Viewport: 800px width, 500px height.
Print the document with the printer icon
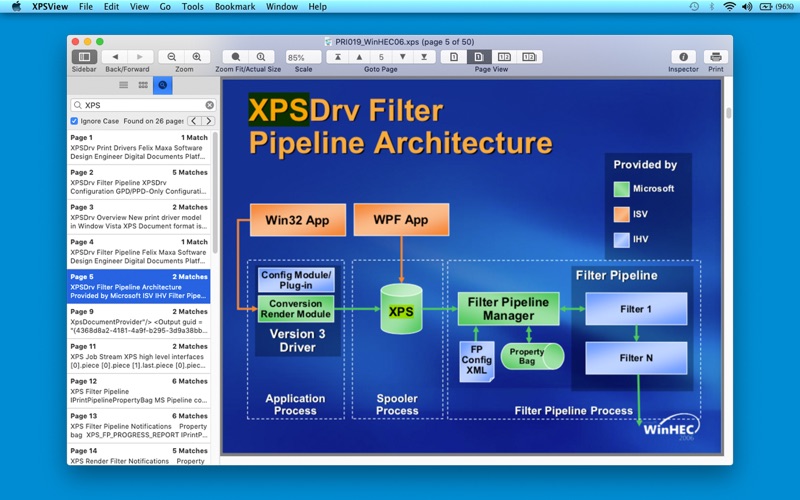click(716, 57)
